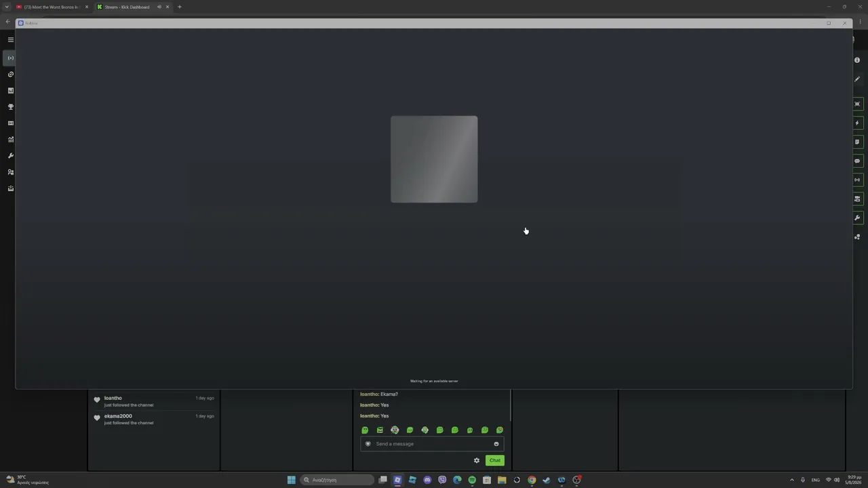Viewport: 868px width, 488px height.
Task: Open Steam from the taskbar
Action: tap(547, 480)
